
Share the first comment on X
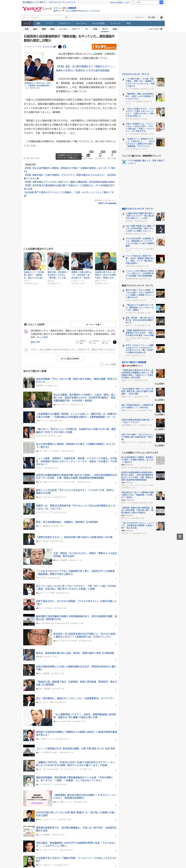(x=114, y=342)
